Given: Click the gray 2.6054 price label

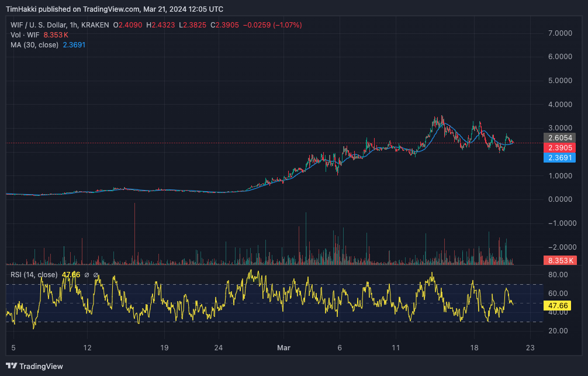Looking at the screenshot, I should [x=559, y=138].
